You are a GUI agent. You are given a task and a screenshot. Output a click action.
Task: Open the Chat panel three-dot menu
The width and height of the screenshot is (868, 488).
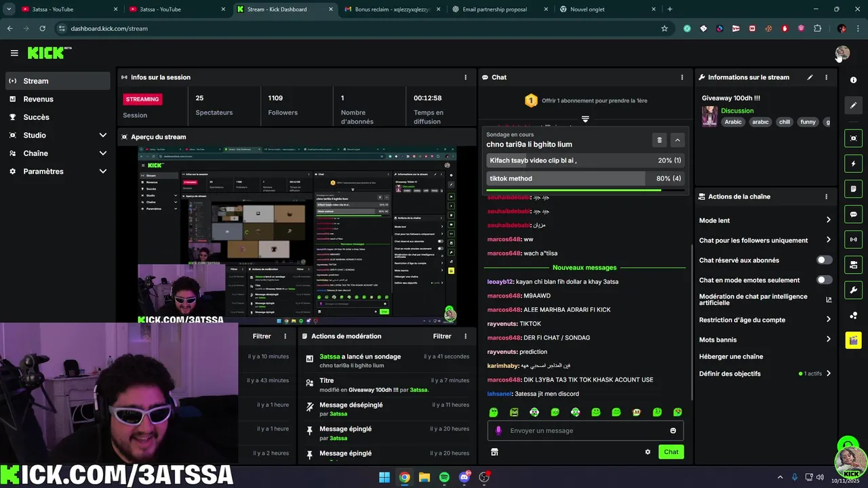(682, 77)
